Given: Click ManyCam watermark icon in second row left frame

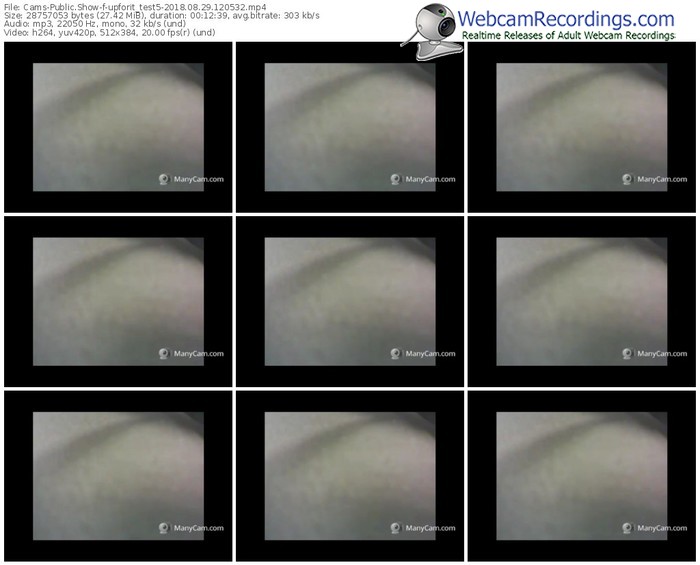Looking at the screenshot, I should click(x=164, y=353).
